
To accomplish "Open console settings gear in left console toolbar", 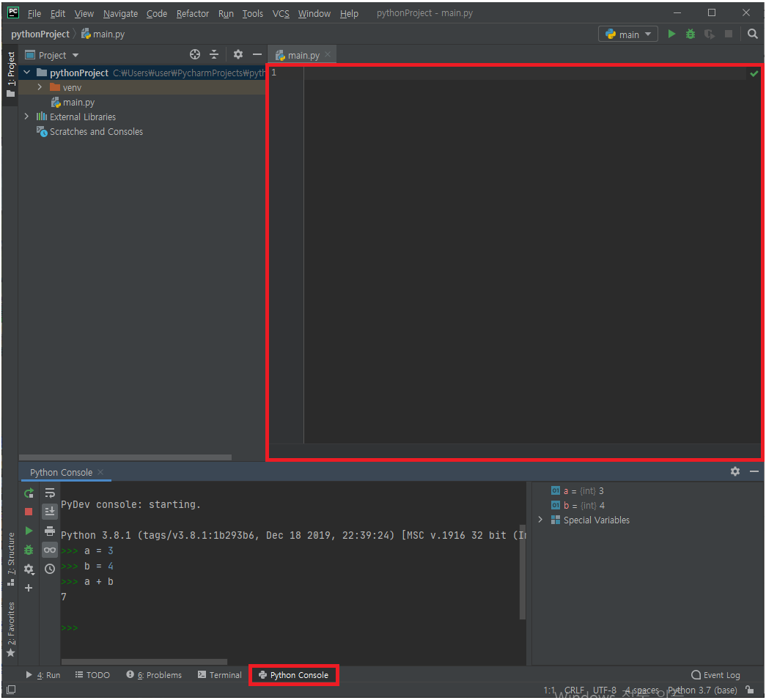I will coord(29,569).
